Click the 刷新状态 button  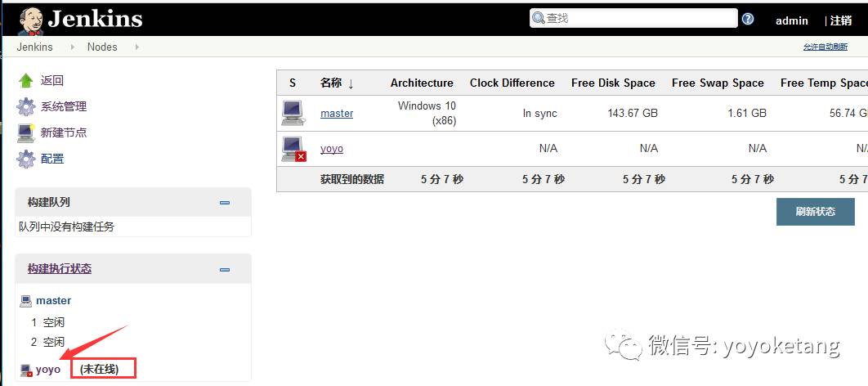816,212
